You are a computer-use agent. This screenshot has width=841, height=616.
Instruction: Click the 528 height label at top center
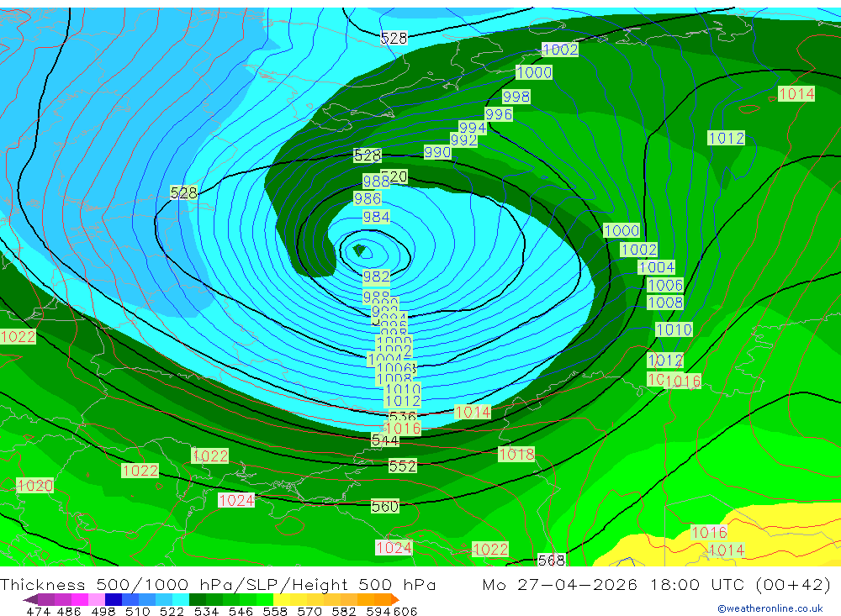(394, 38)
